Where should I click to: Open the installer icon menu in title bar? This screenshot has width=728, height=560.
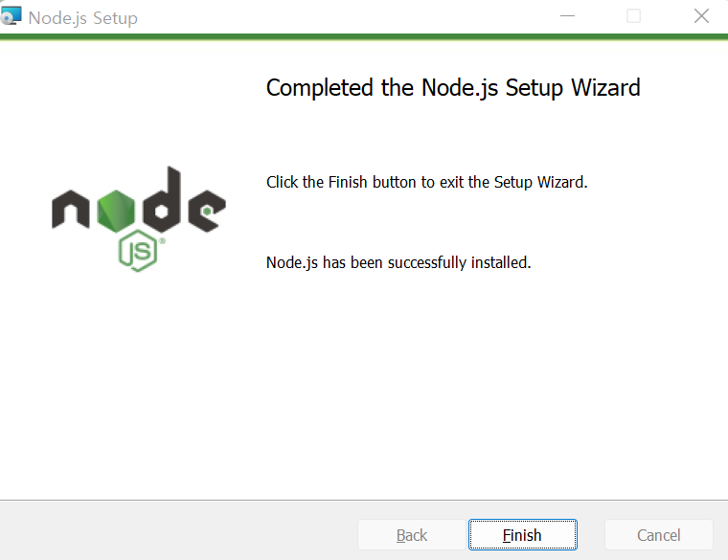tap(11, 16)
